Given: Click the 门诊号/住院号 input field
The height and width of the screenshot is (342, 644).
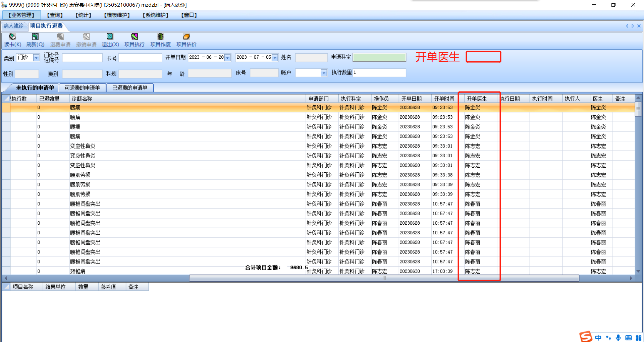Looking at the screenshot, I should click(x=82, y=58).
